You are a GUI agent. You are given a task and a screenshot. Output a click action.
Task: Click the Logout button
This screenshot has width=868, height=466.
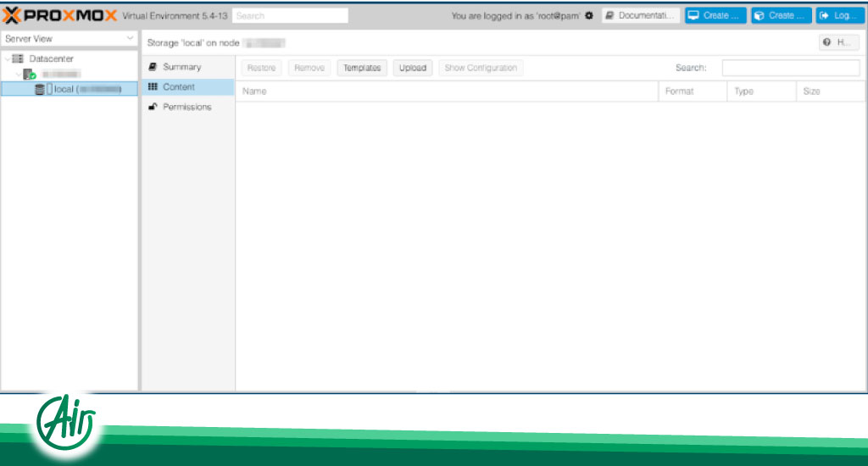(x=840, y=15)
